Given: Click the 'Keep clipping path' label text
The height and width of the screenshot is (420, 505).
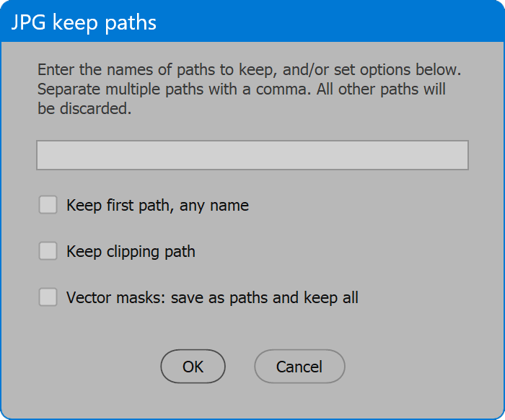Looking at the screenshot, I should pos(131,252).
